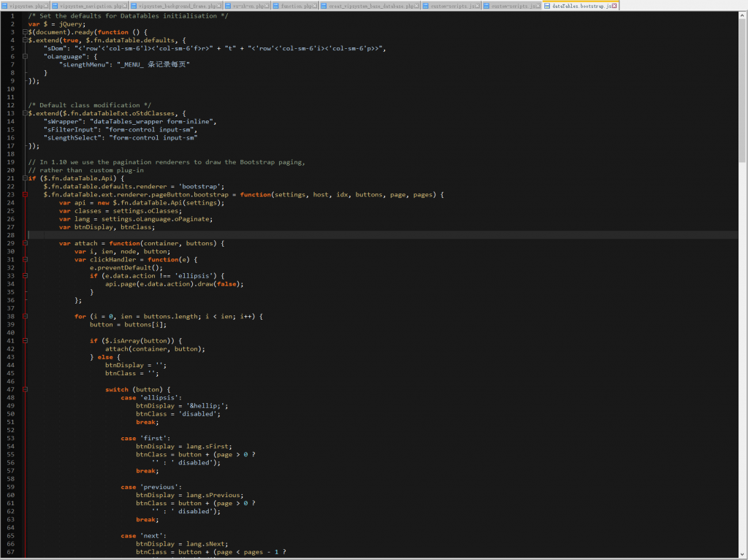
Task: Click the '&hellip;' string
Action: point(205,406)
